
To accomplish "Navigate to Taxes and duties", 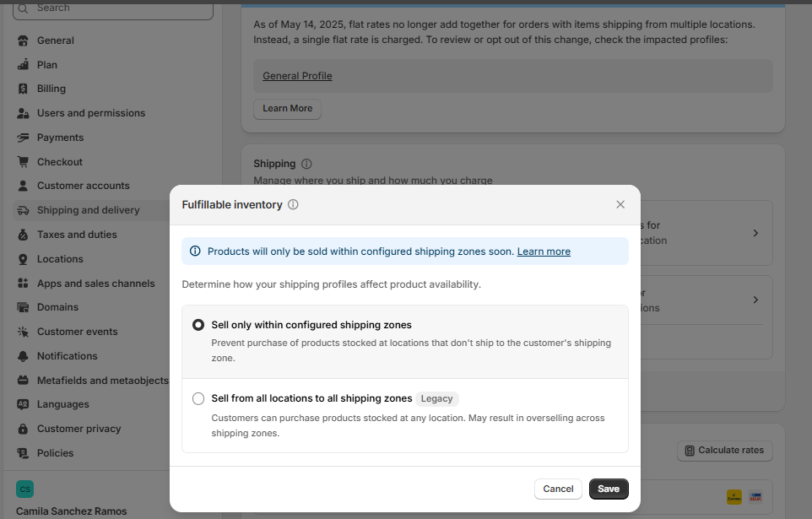I will click(x=77, y=235).
